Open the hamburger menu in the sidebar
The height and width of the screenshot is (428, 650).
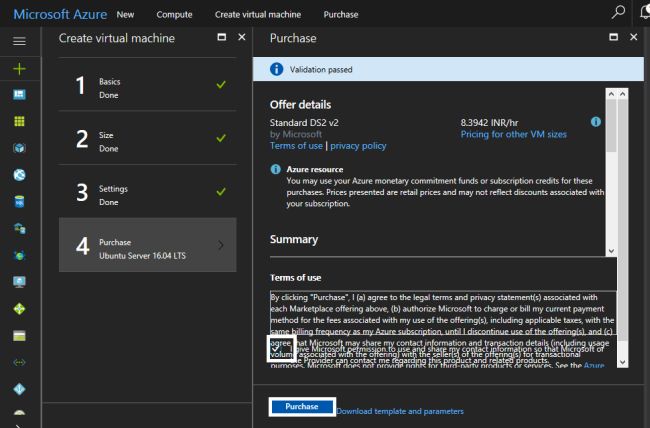click(19, 41)
